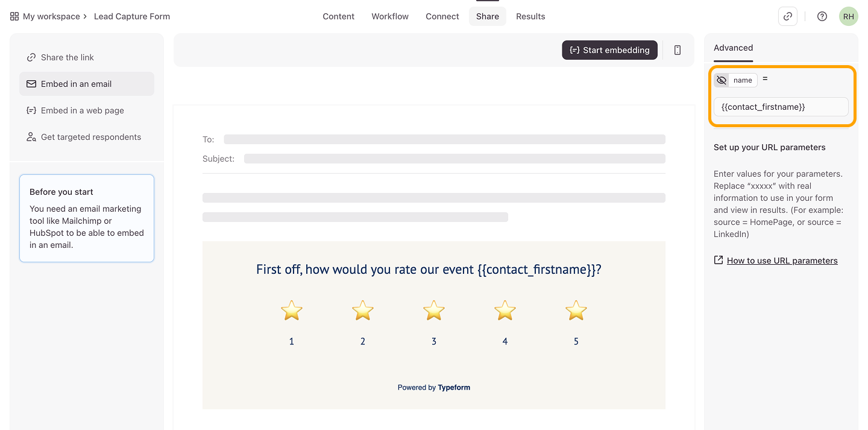868x430 pixels.
Task: Open Get targeted respondents
Action: [x=87, y=137]
